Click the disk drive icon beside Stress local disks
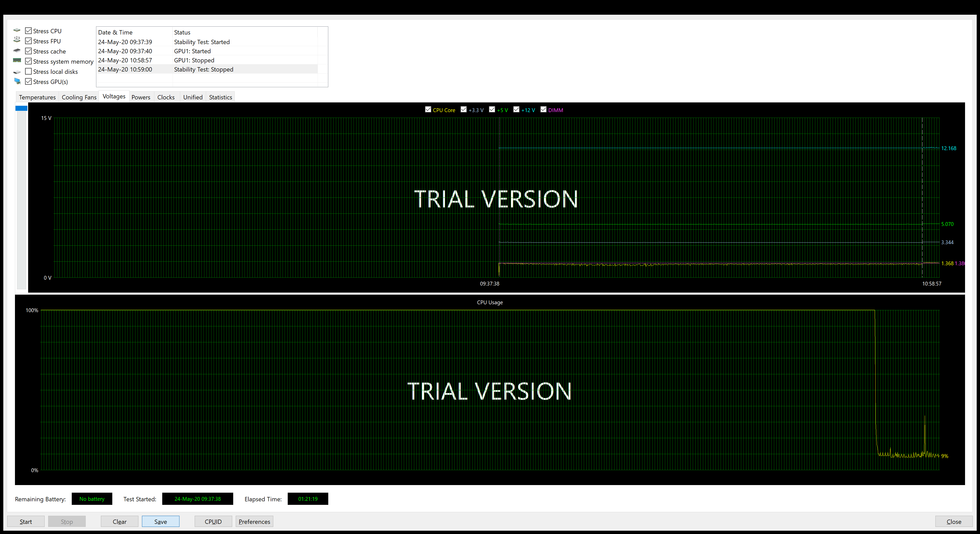 pos(17,72)
